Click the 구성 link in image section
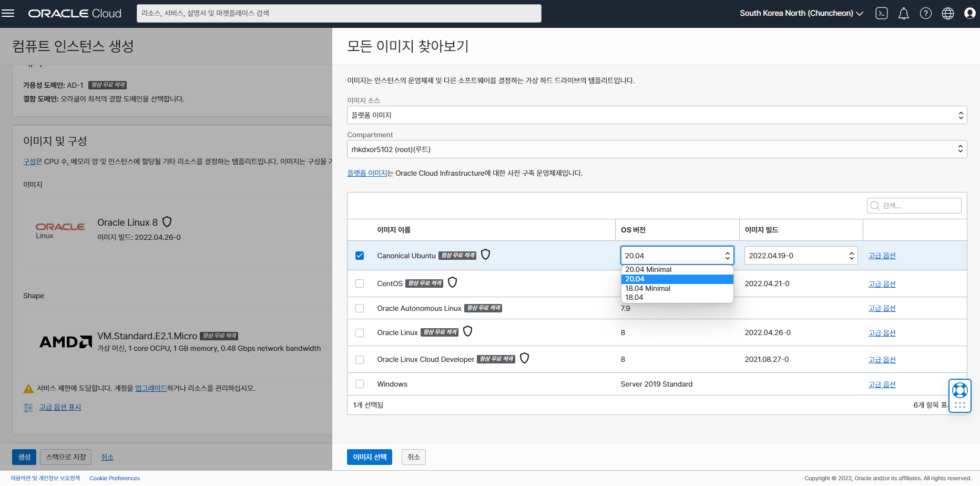 click(x=29, y=161)
